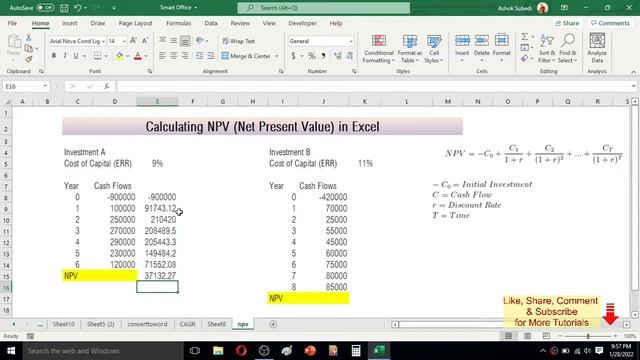Open Excel in Windows taskbar
640x360 pixels.
[x=379, y=350]
